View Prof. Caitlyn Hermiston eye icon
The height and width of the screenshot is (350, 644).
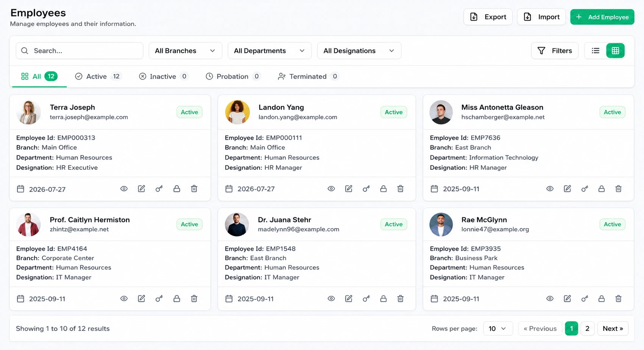pyautogui.click(x=124, y=298)
